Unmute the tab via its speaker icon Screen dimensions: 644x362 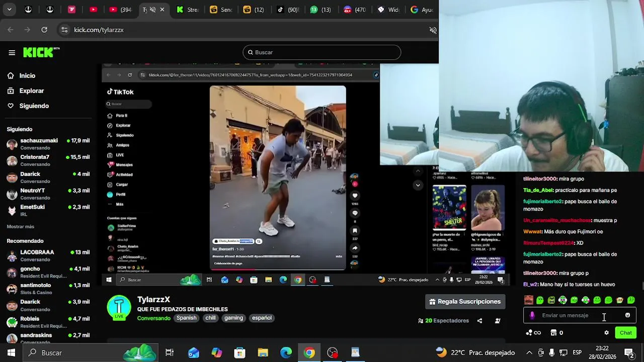152,10
